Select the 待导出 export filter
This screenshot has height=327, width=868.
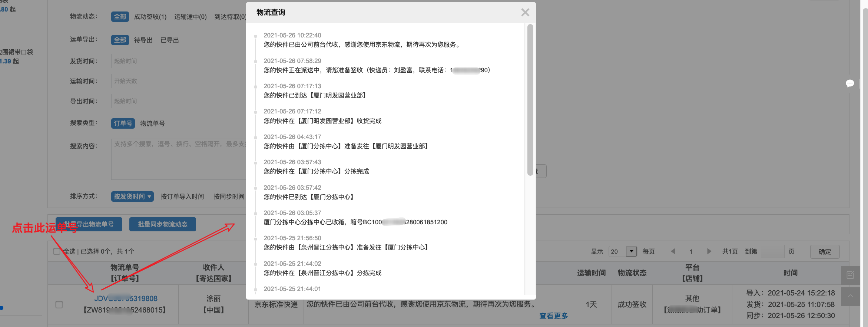143,40
